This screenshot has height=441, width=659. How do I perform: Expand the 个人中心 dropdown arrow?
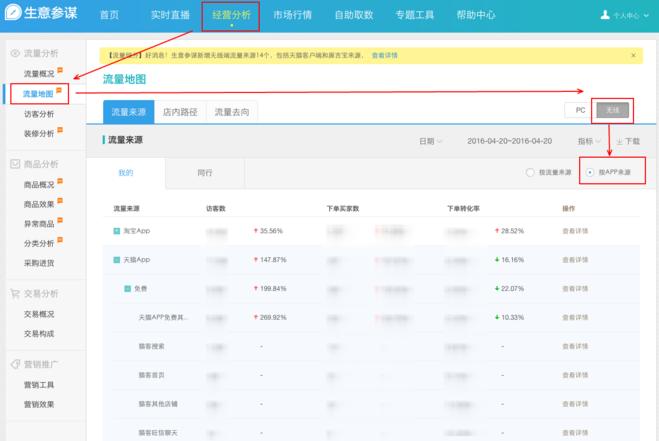point(646,16)
